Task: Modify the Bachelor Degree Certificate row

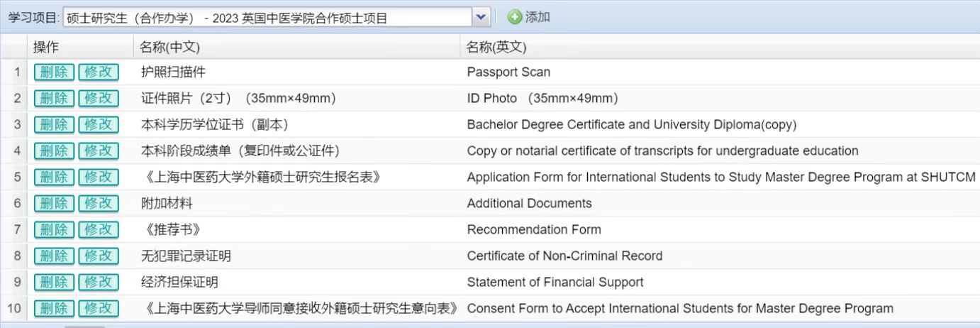Action: tap(98, 124)
